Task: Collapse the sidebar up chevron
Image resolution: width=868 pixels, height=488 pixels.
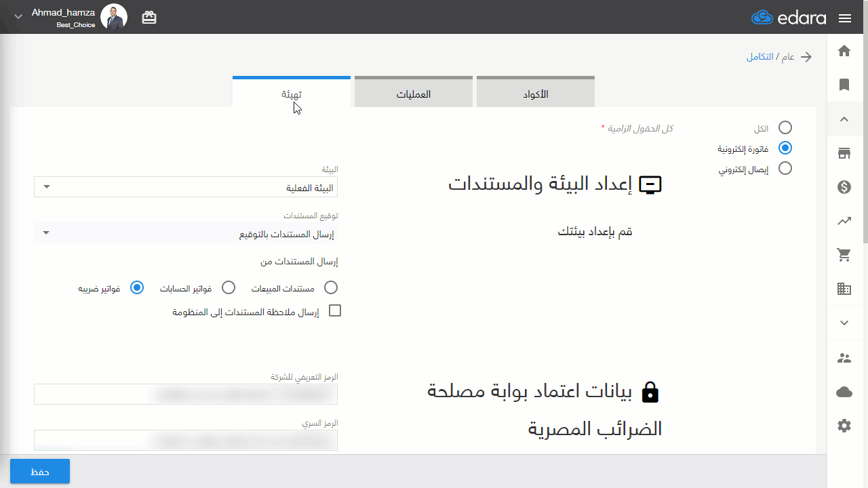Action: [x=844, y=119]
